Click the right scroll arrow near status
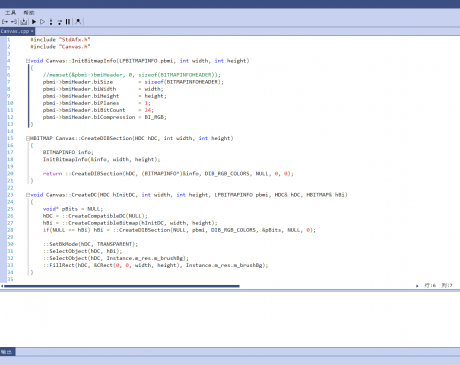Screen dimensions: 460x365 pos(417,286)
